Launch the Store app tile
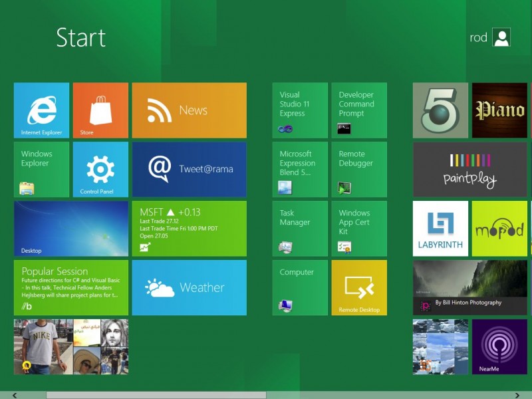Screen dimensions: 532x399 point(100,110)
